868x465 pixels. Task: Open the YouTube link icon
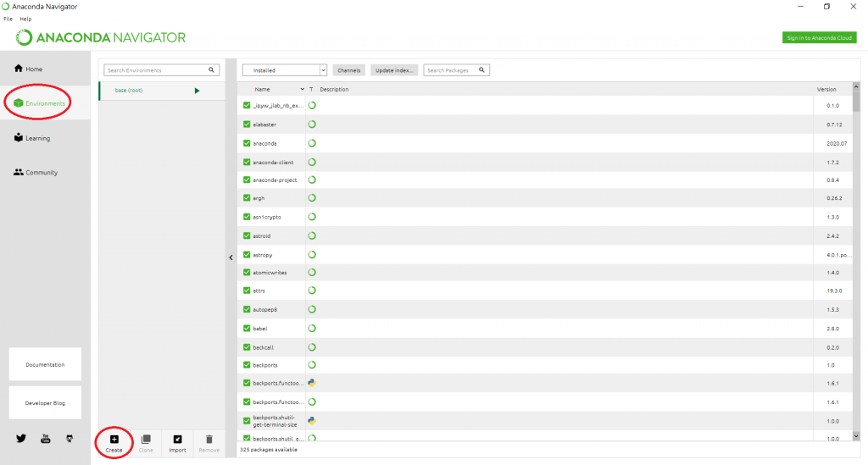[x=46, y=439]
